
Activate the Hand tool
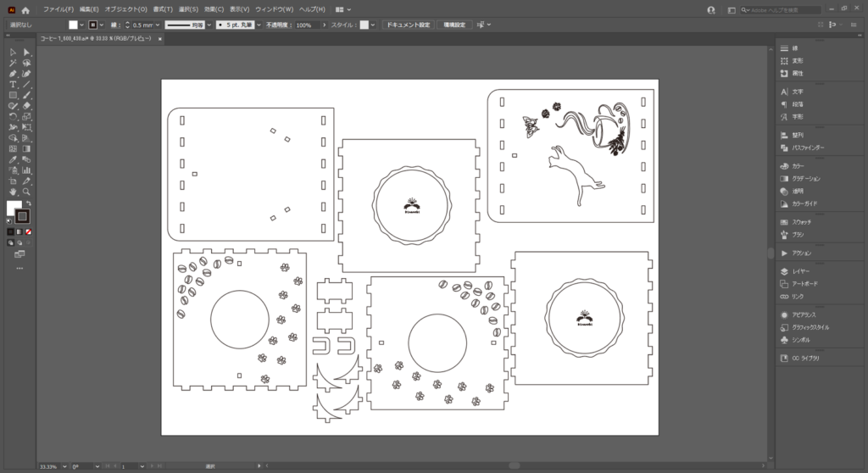click(13, 192)
